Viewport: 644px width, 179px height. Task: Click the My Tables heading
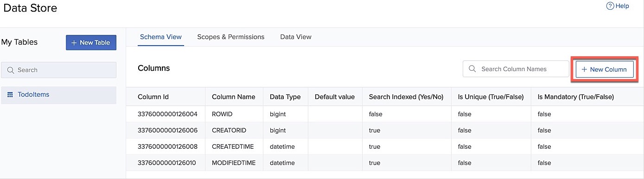click(19, 42)
